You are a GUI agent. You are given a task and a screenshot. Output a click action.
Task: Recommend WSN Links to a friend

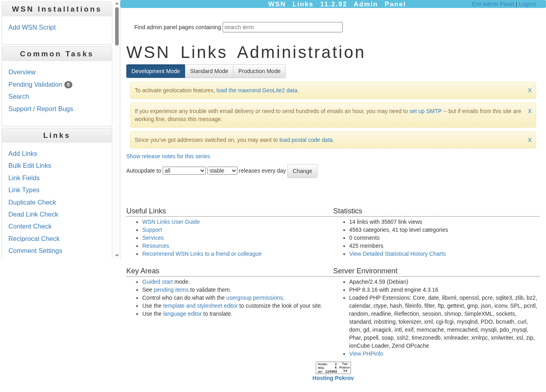coord(202,254)
